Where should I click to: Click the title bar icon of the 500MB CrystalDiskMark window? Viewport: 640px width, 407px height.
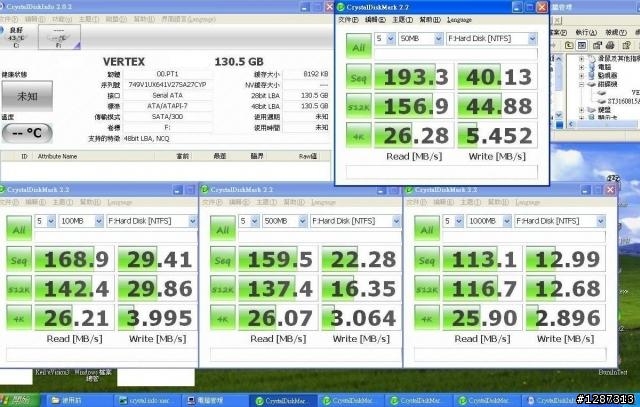(205, 190)
